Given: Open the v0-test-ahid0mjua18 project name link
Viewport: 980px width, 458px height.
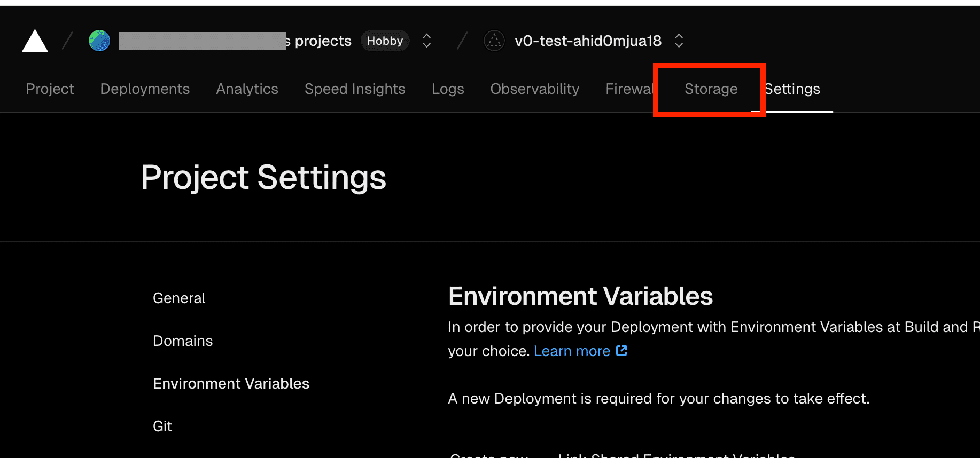Looking at the screenshot, I should pyautogui.click(x=588, y=41).
